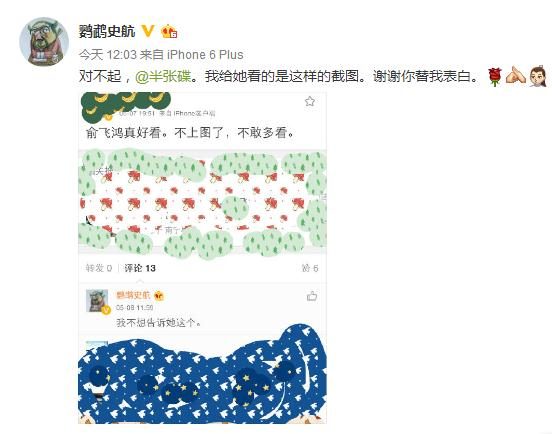The image size is (552, 434).
Task: Click the crown membership badge icon
Action: [x=169, y=31]
